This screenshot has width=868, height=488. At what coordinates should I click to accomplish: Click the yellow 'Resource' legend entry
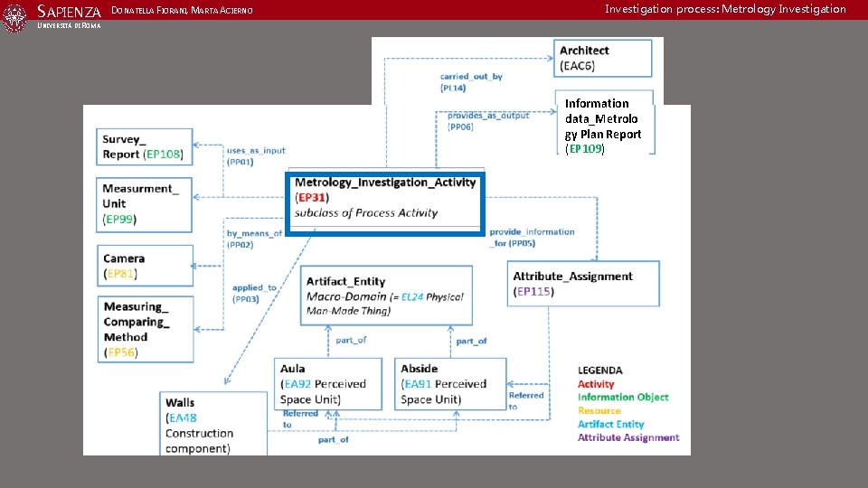click(x=599, y=410)
